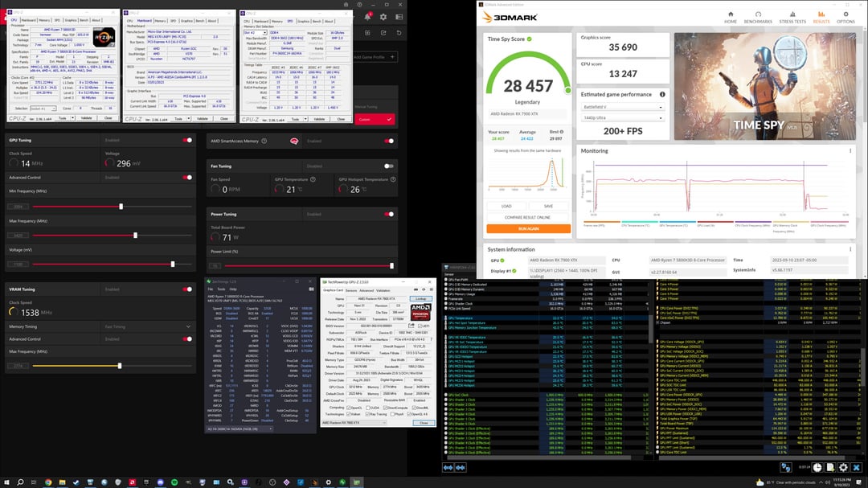
Task: Open Tools dropdown arrow in first CPU-Z window
Action: [x=72, y=118]
